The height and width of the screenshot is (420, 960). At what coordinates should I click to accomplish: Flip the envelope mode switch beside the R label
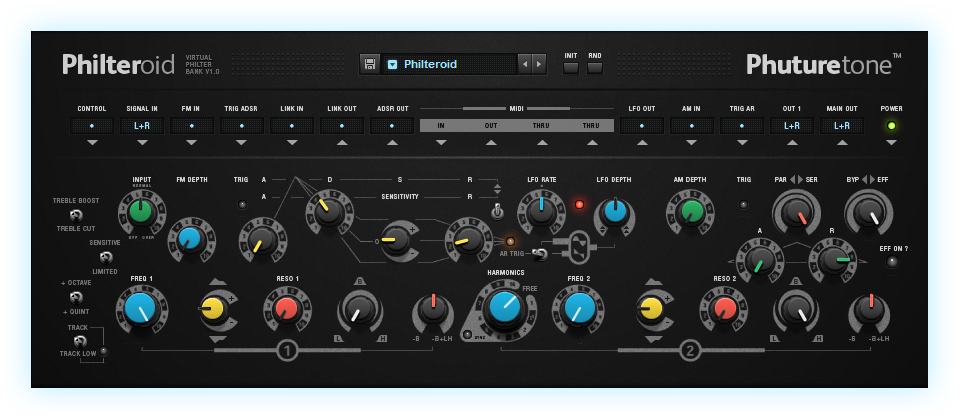(498, 212)
